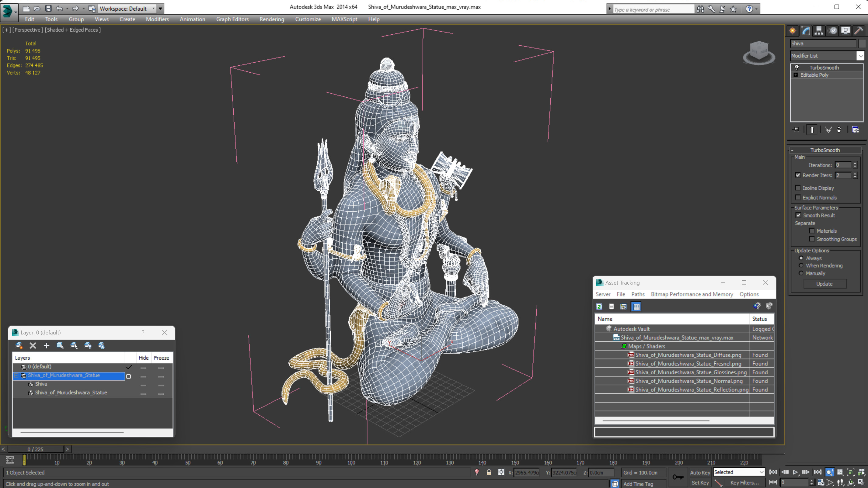
Task: Open the Motion command panel tab
Action: pyautogui.click(x=833, y=31)
